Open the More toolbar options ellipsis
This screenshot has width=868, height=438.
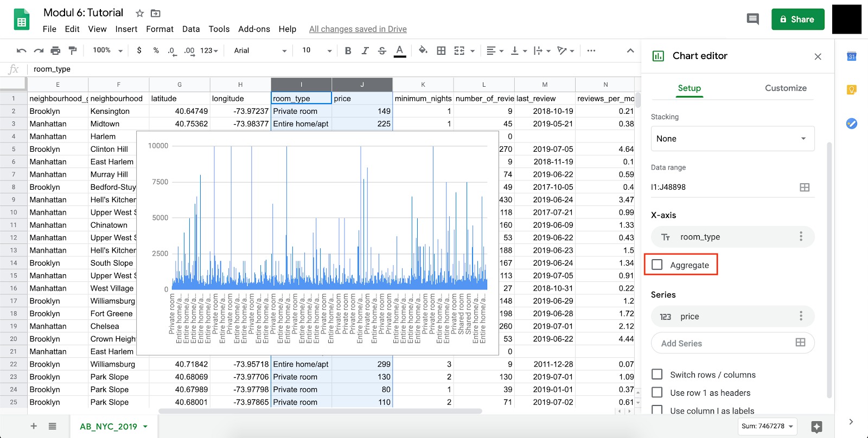(x=591, y=50)
